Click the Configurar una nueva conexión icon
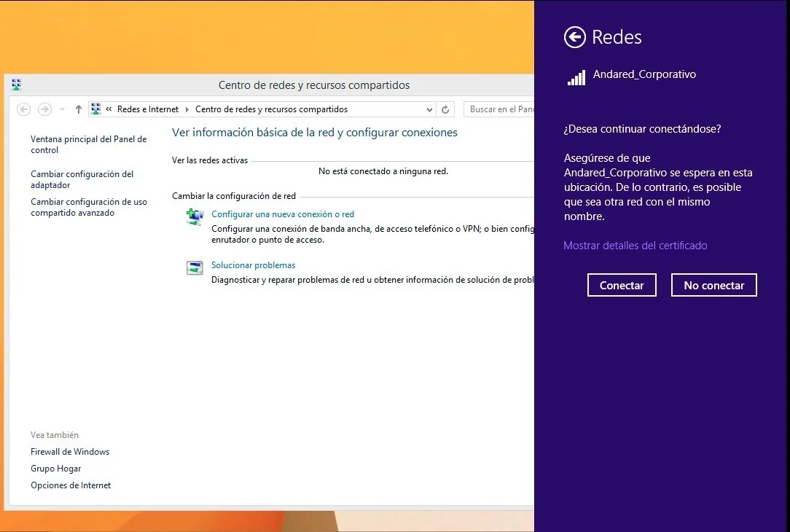This screenshot has height=532, width=790. pos(195,217)
